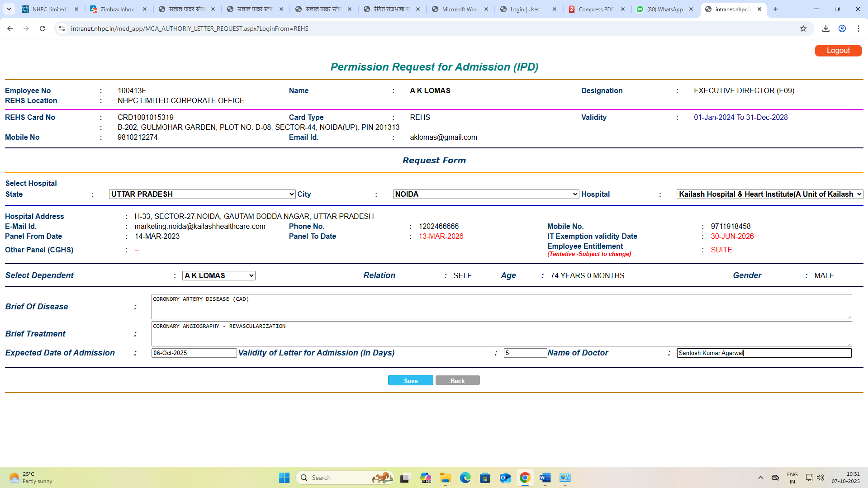Switch to the Compress PDF tab
This screenshot has width=868, height=488.
tap(596, 9)
